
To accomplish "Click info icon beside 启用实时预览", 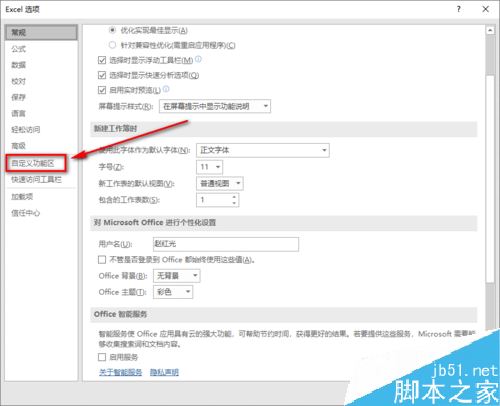I will coord(166,89).
